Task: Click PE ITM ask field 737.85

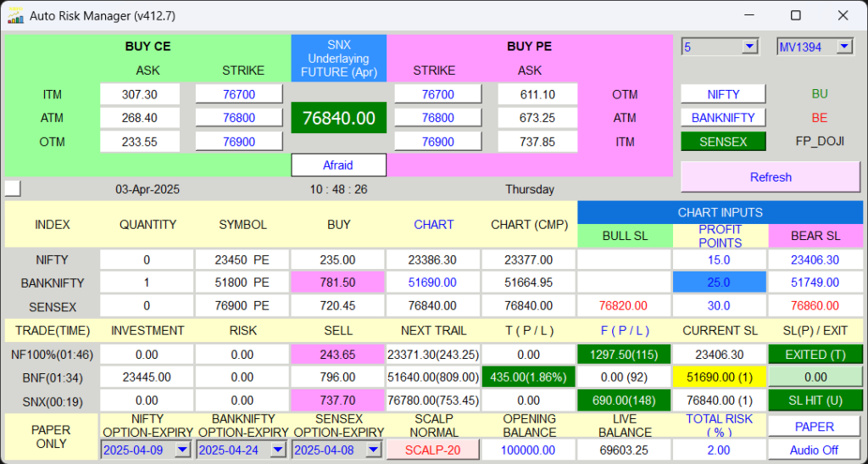Action: click(x=537, y=142)
